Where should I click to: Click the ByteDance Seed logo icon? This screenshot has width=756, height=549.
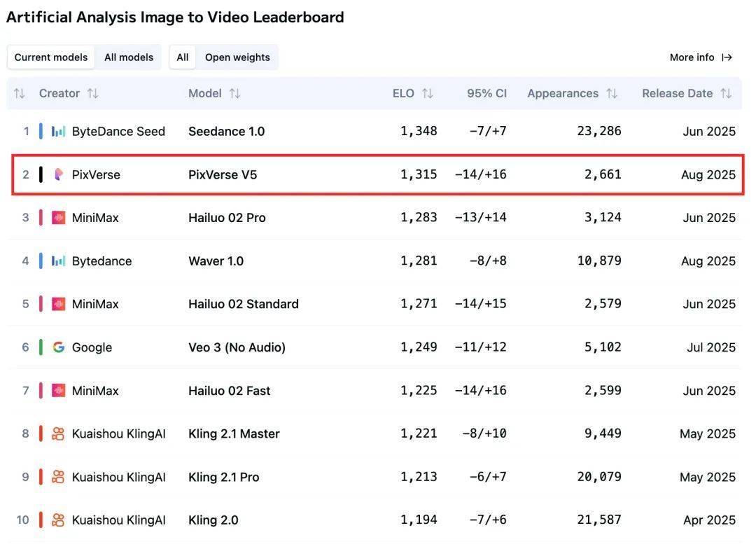(58, 131)
